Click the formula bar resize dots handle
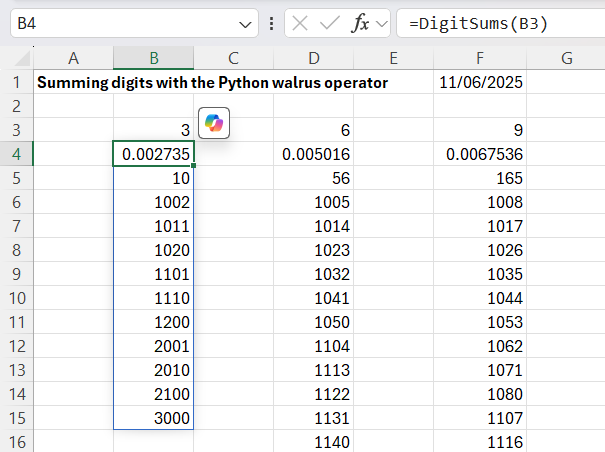Screen dimensions: 605x452 click(x=272, y=23)
